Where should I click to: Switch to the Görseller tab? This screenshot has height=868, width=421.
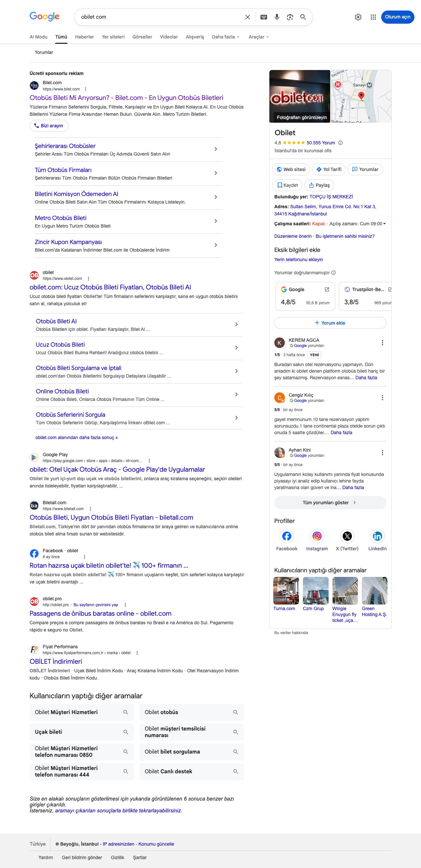pos(142,37)
